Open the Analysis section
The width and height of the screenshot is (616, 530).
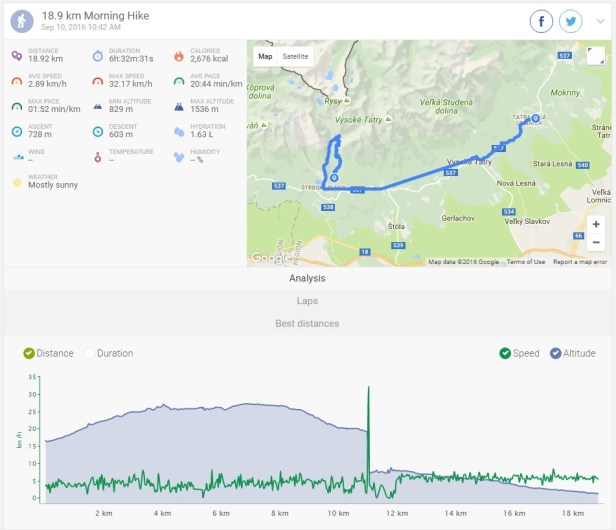click(x=307, y=279)
